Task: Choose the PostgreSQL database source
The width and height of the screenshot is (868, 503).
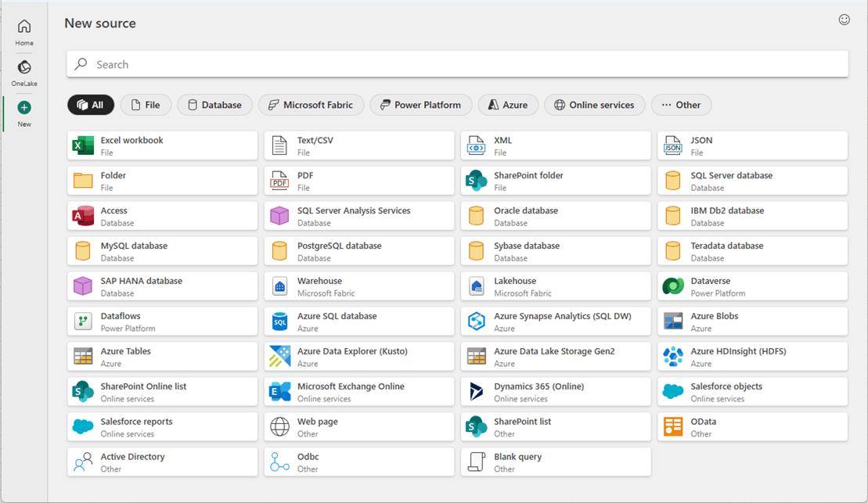Action: coord(359,250)
